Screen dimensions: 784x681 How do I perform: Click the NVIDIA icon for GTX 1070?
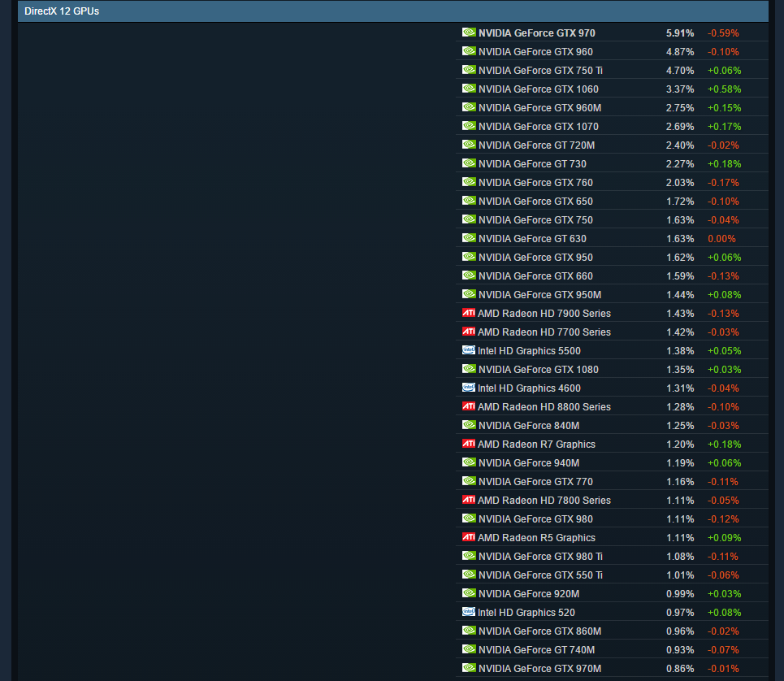[x=469, y=125]
